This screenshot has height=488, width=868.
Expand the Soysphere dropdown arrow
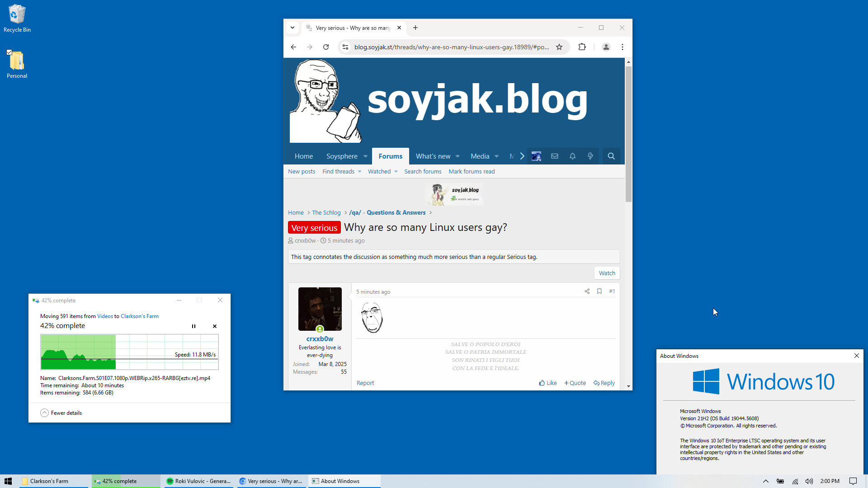pyautogui.click(x=365, y=156)
